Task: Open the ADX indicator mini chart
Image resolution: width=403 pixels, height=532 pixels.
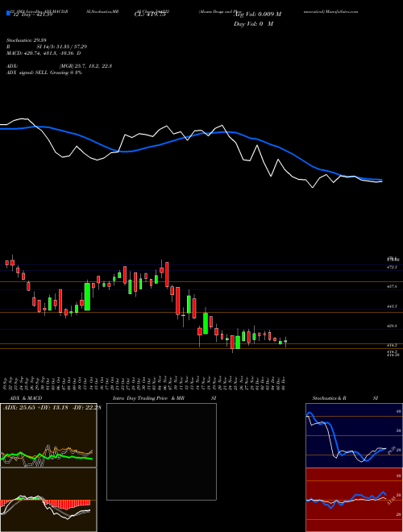Action: [x=48, y=435]
